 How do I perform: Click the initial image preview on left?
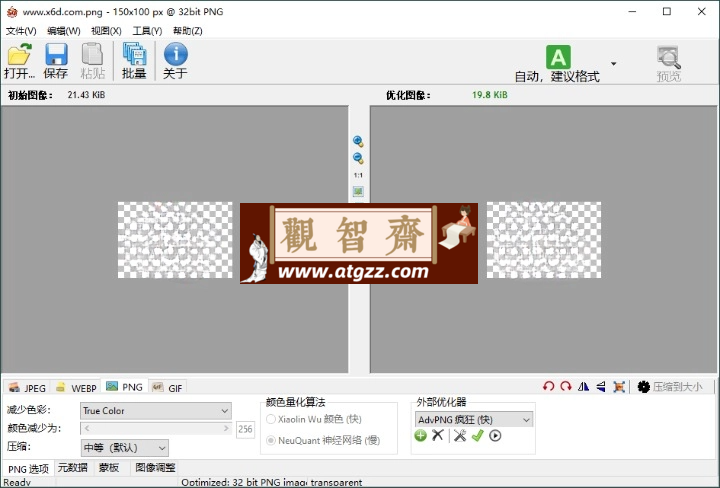[175, 240]
